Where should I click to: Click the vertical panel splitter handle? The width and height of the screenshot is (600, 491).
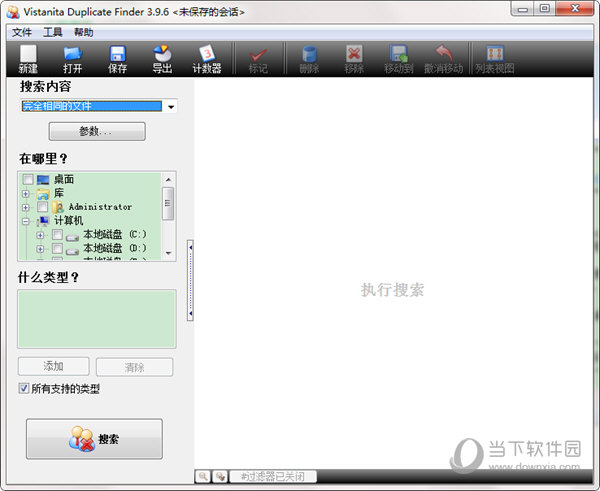[x=190, y=281]
